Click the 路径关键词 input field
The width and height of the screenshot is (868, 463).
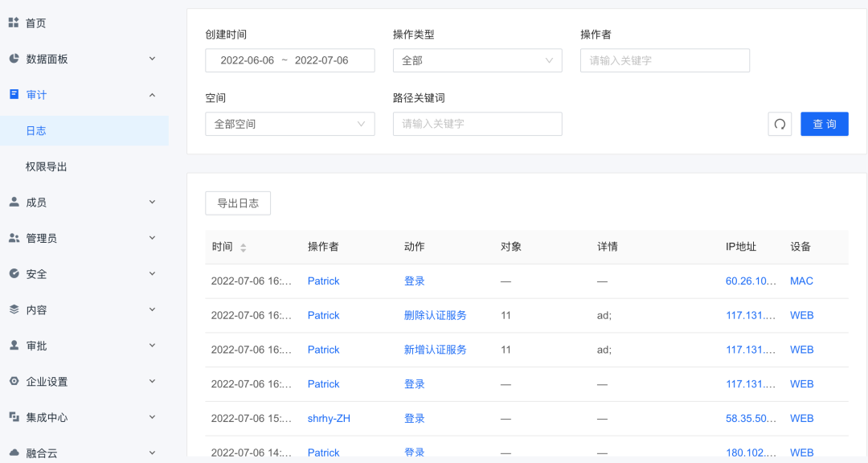(x=477, y=124)
